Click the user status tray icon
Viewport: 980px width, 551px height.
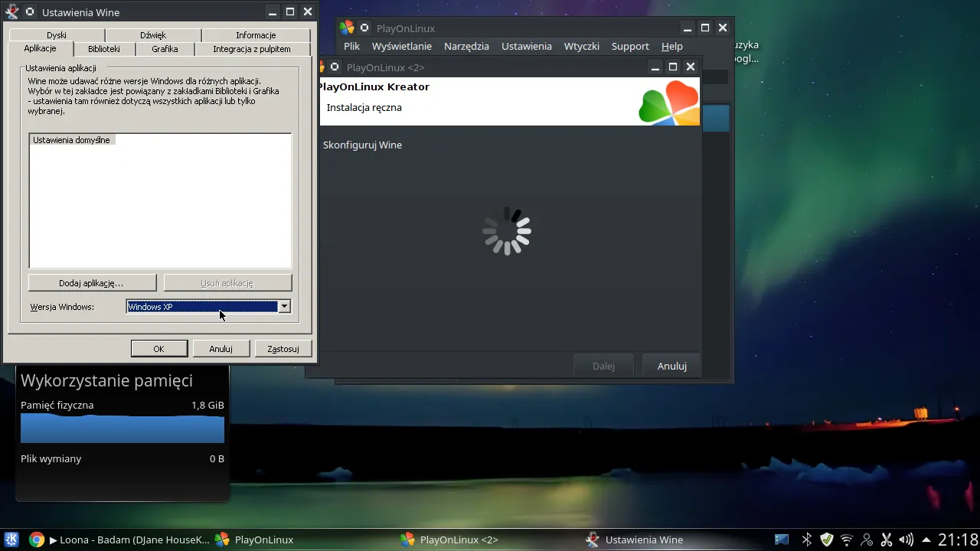point(867,540)
